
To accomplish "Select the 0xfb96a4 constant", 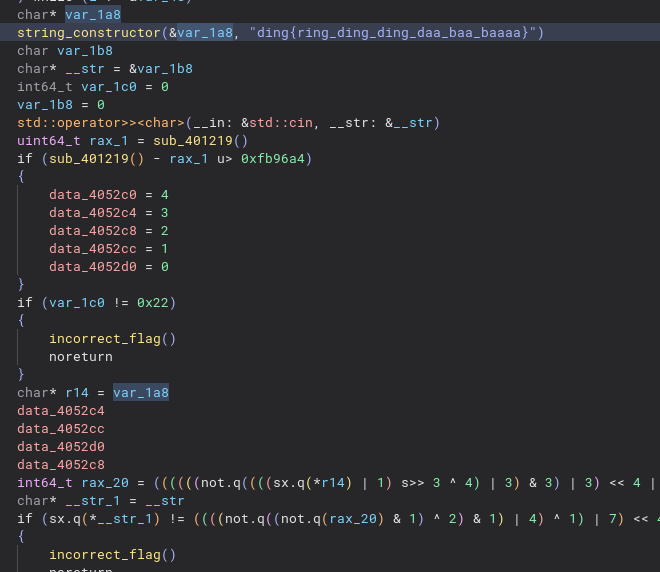I will tap(276, 159).
